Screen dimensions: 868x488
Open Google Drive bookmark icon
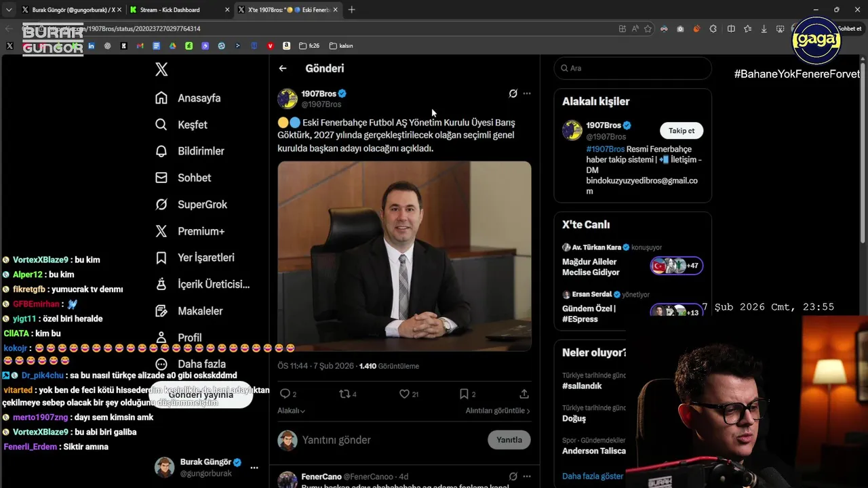[172, 46]
